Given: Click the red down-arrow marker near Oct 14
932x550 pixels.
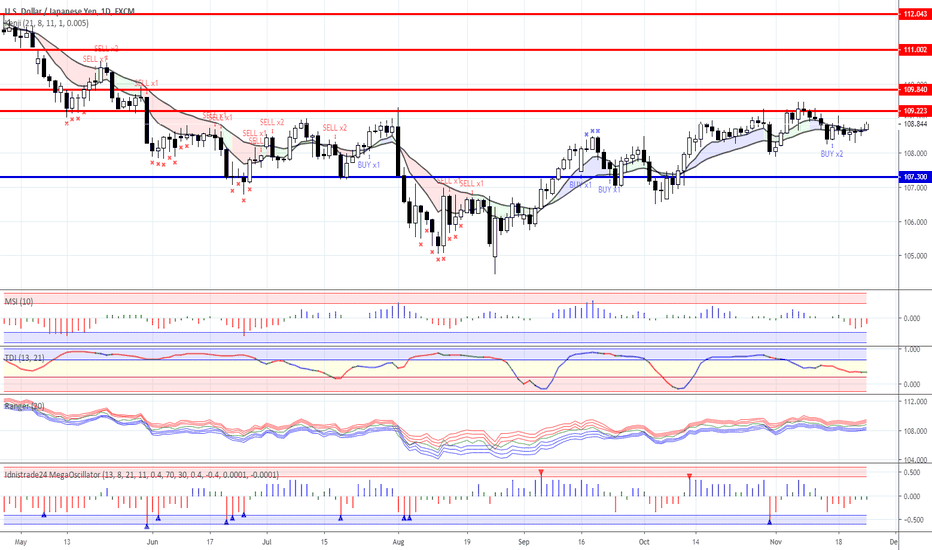Looking at the screenshot, I should tap(689, 476).
